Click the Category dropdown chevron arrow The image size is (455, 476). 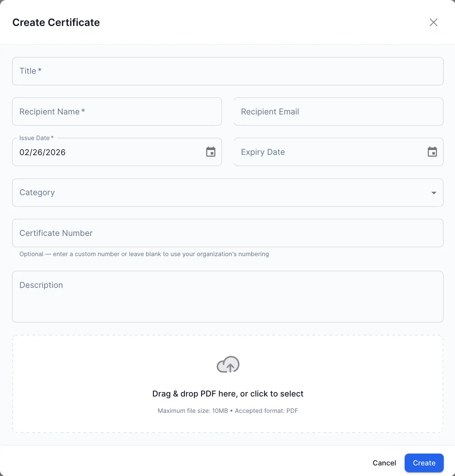[x=434, y=193]
